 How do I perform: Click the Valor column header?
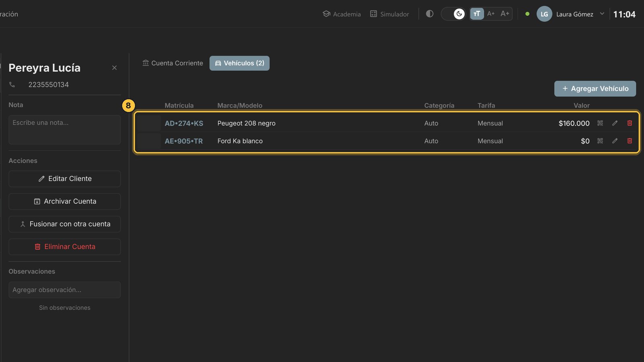[x=582, y=105]
